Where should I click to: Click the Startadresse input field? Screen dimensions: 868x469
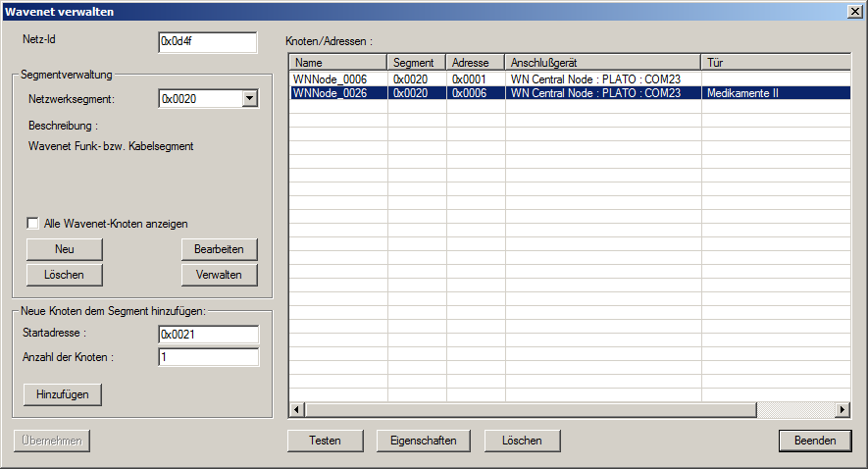point(208,335)
